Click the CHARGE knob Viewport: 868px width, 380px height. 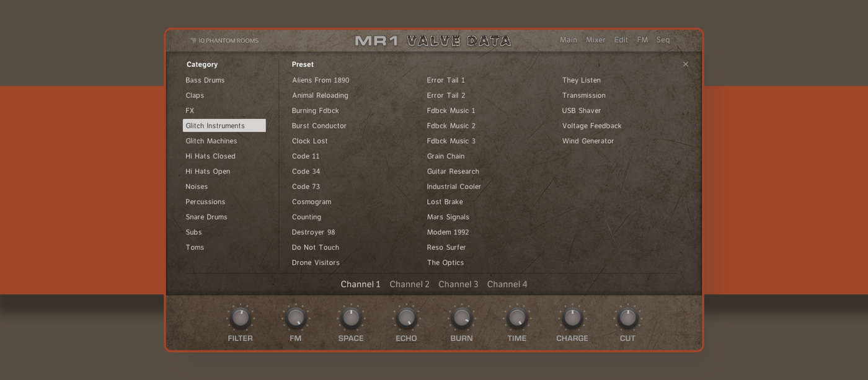tap(572, 318)
